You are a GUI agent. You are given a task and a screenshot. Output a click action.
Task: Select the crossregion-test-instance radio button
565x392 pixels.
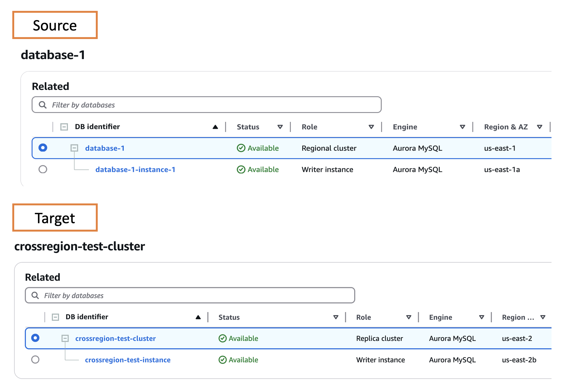pyautogui.click(x=35, y=360)
